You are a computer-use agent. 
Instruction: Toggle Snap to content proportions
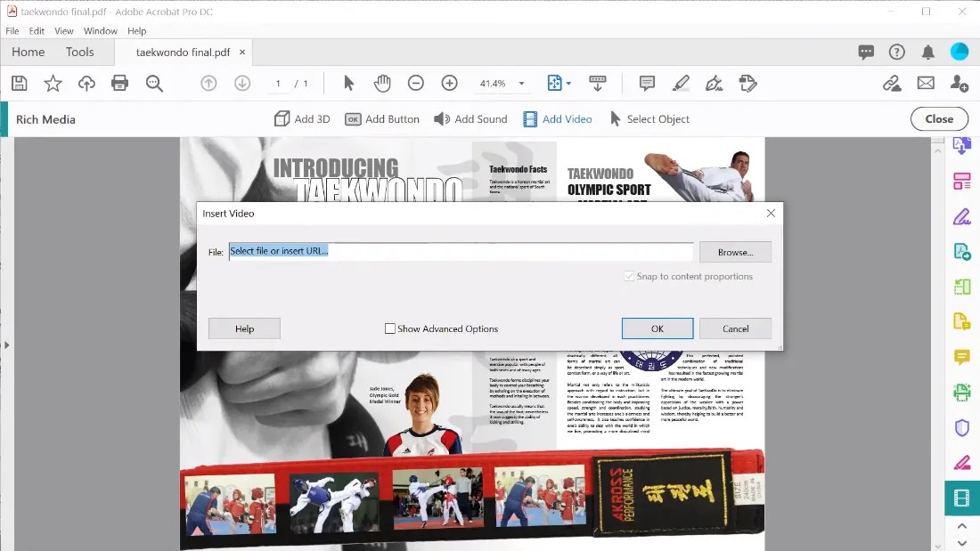[630, 277]
